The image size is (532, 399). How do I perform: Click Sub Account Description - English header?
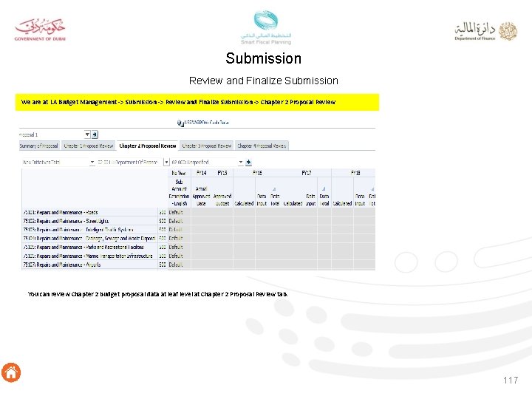coord(179,193)
